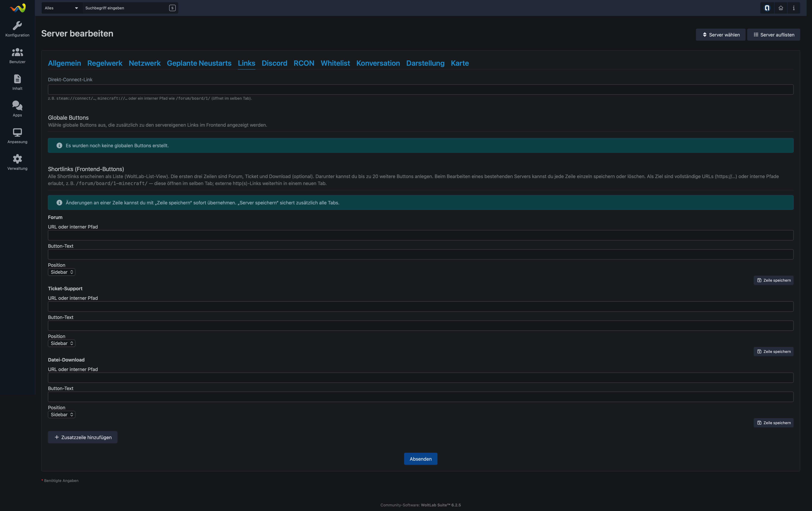This screenshot has height=511, width=812.
Task: Open the Konversation tab
Action: click(378, 63)
